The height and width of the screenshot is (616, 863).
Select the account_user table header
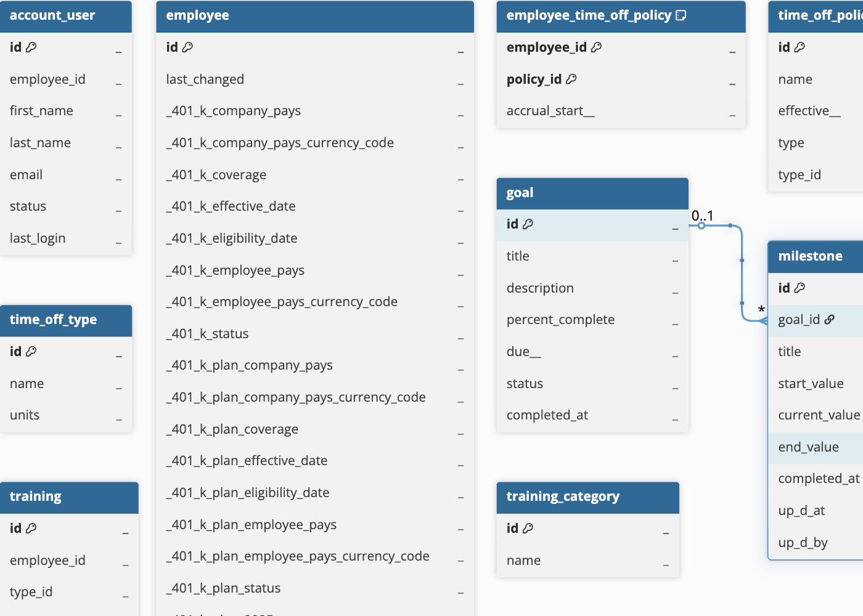click(66, 16)
